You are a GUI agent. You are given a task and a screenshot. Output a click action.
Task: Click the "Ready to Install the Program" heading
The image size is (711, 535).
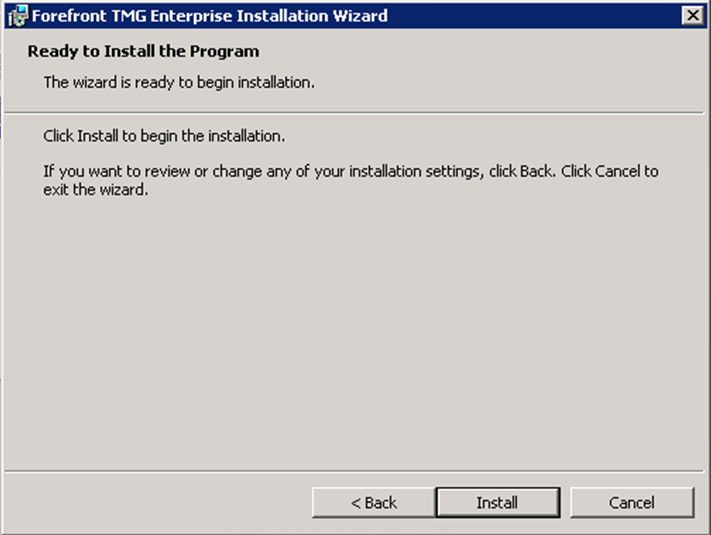(x=143, y=51)
